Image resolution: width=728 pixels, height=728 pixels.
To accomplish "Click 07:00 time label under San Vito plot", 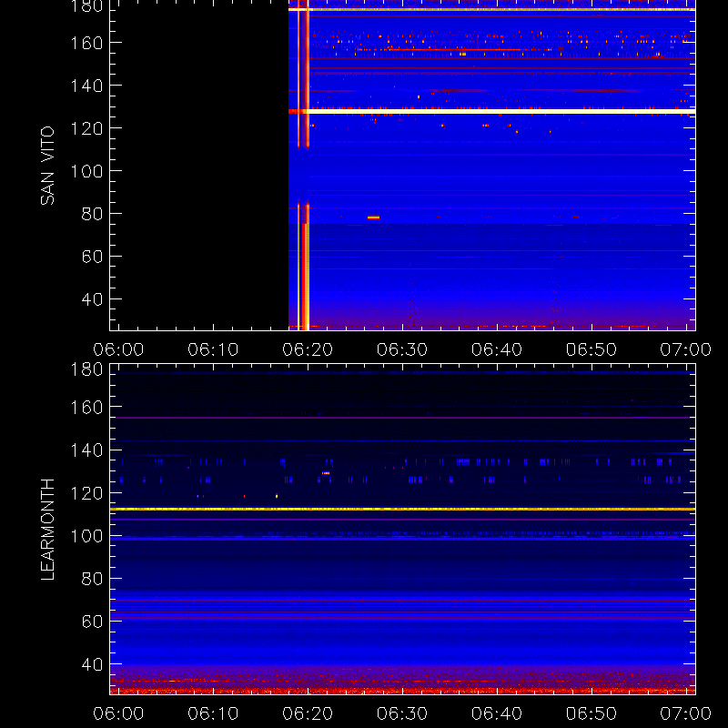I will click(686, 349).
